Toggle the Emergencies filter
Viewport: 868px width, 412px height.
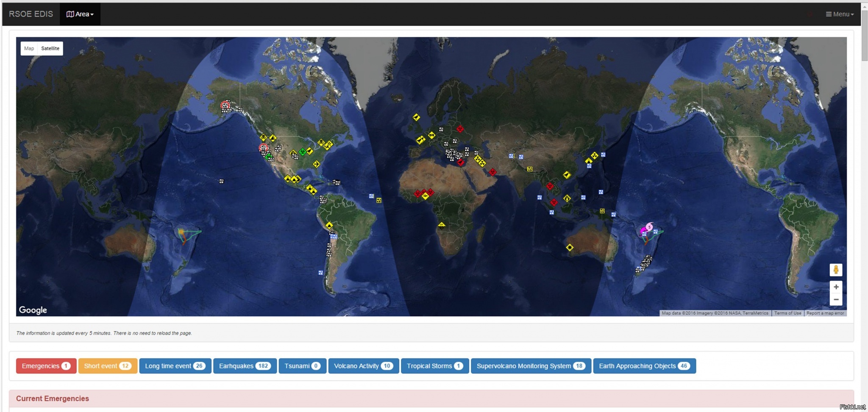click(46, 366)
